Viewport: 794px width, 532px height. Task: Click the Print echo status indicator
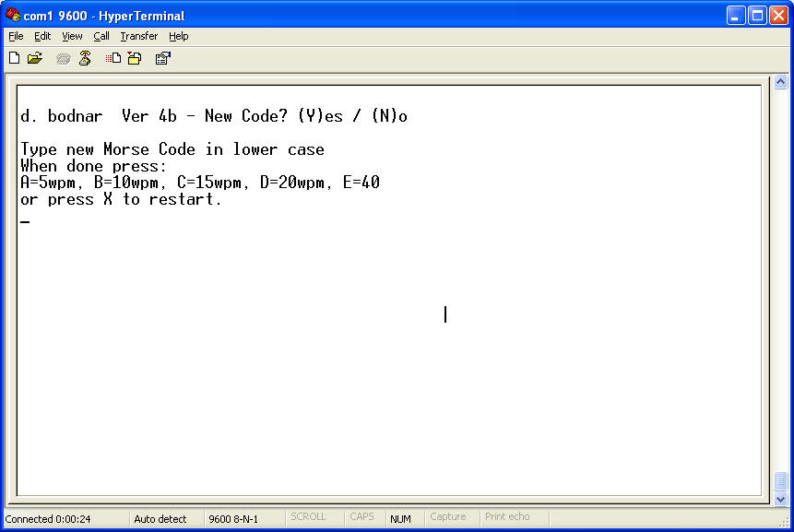[507, 517]
